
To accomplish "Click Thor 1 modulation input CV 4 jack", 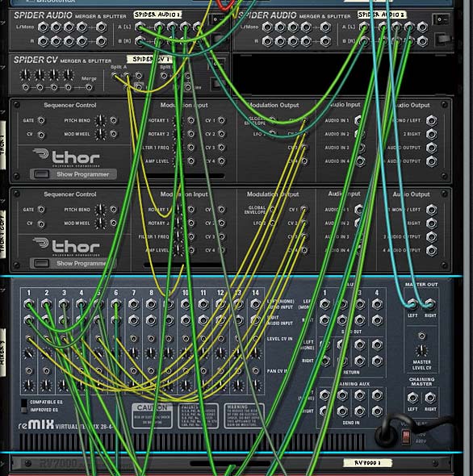I will pos(221,161).
